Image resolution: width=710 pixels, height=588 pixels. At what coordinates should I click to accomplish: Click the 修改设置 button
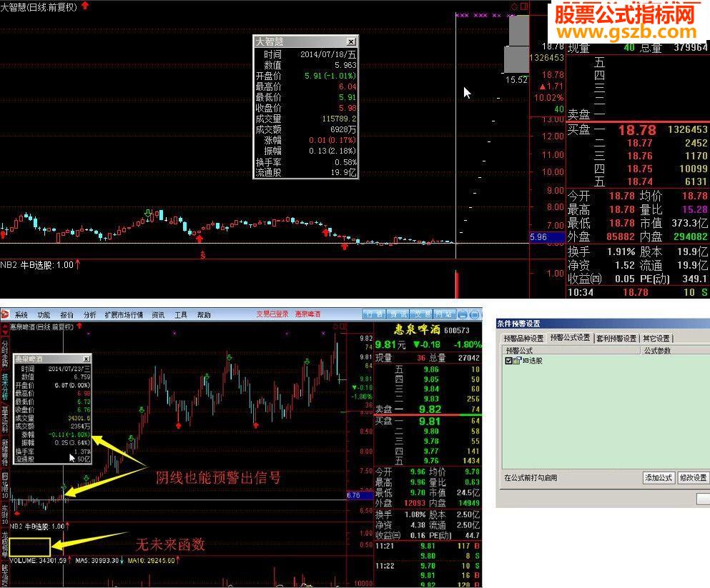tap(694, 478)
